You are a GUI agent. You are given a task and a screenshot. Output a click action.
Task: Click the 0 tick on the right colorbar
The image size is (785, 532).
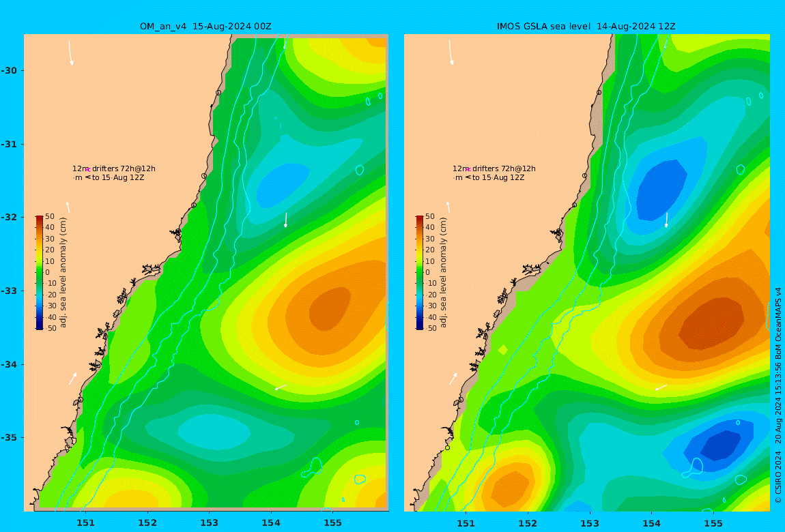tap(427, 273)
